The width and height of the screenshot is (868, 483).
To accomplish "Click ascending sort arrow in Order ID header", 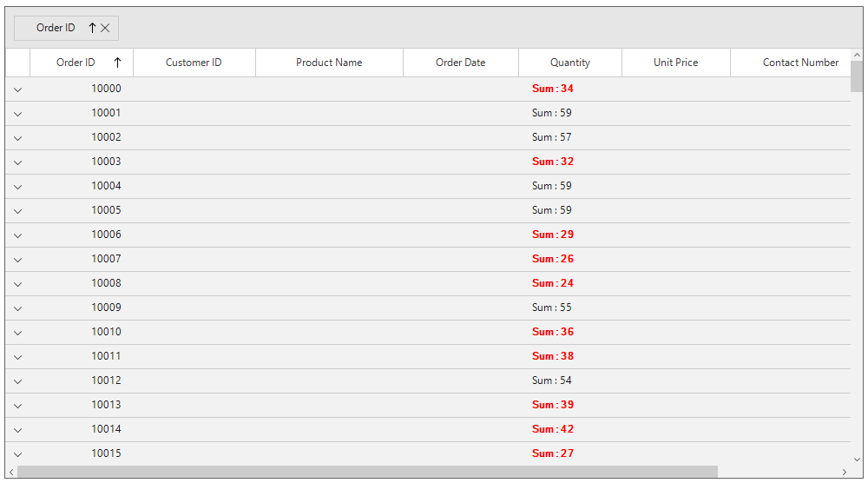I will 117,63.
